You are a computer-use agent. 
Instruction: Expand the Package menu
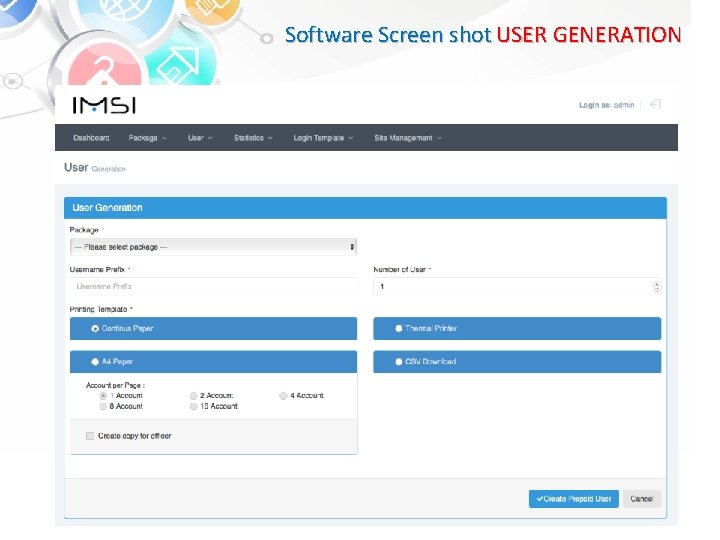[x=147, y=138]
